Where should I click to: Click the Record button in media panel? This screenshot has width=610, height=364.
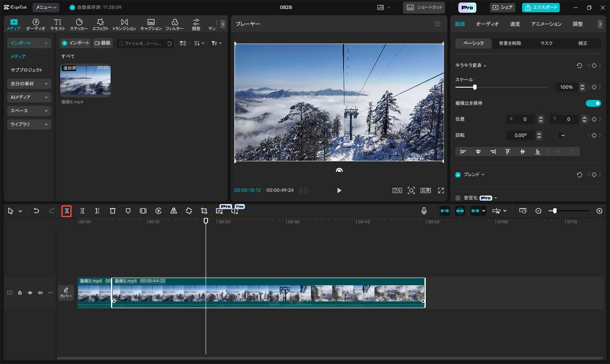click(103, 43)
